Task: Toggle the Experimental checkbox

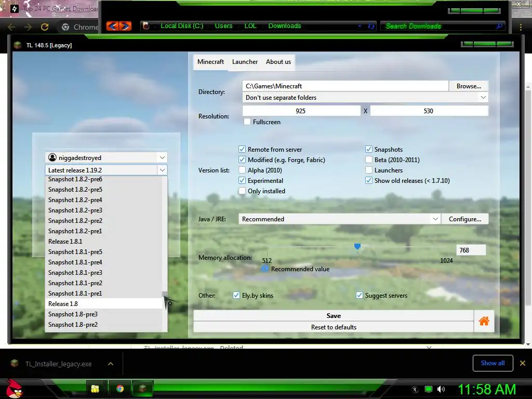Action: tap(242, 180)
